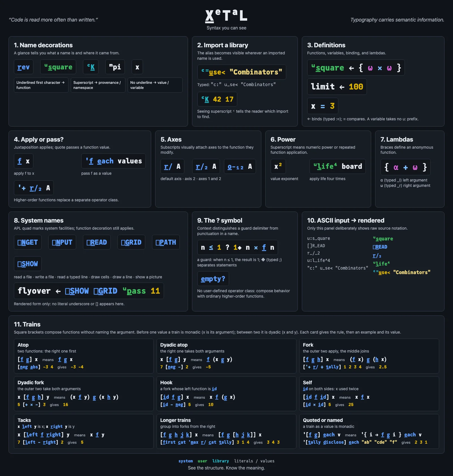This screenshot has width=453, height=476.
Task: Click the 'Hook' card title
Action: pyautogui.click(x=166, y=383)
